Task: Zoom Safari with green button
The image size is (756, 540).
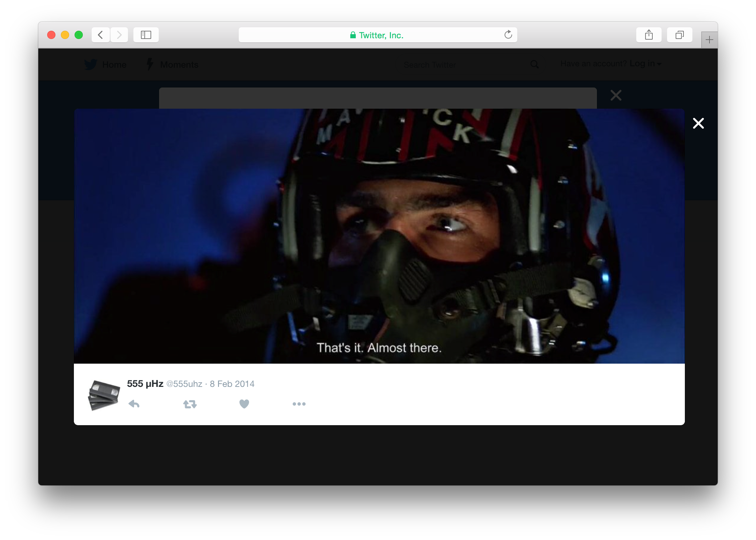Action: [x=79, y=35]
